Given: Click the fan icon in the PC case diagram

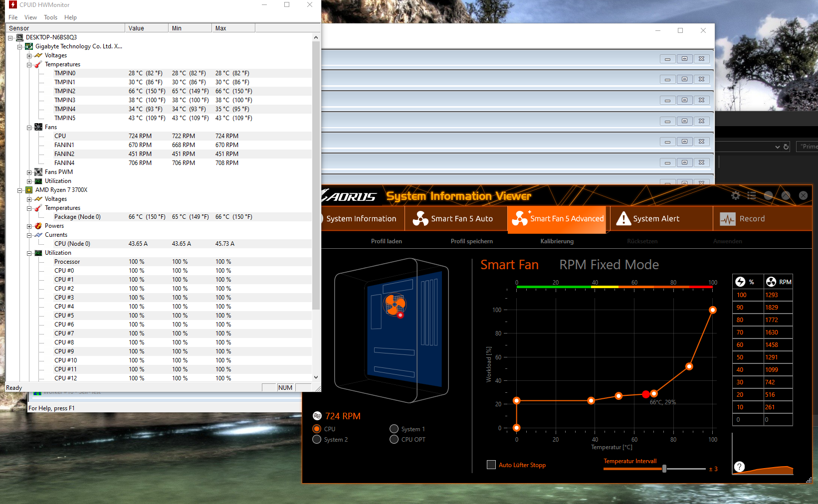Looking at the screenshot, I should (394, 305).
